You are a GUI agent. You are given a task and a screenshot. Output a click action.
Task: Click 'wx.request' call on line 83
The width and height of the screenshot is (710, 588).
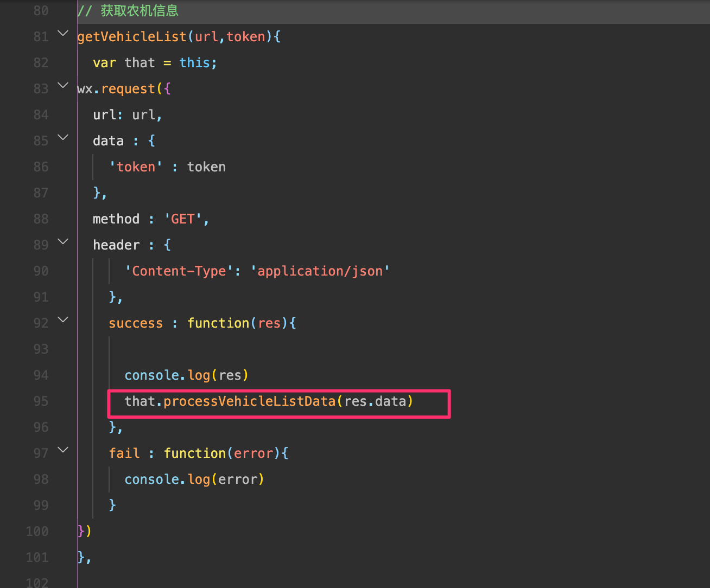point(116,89)
